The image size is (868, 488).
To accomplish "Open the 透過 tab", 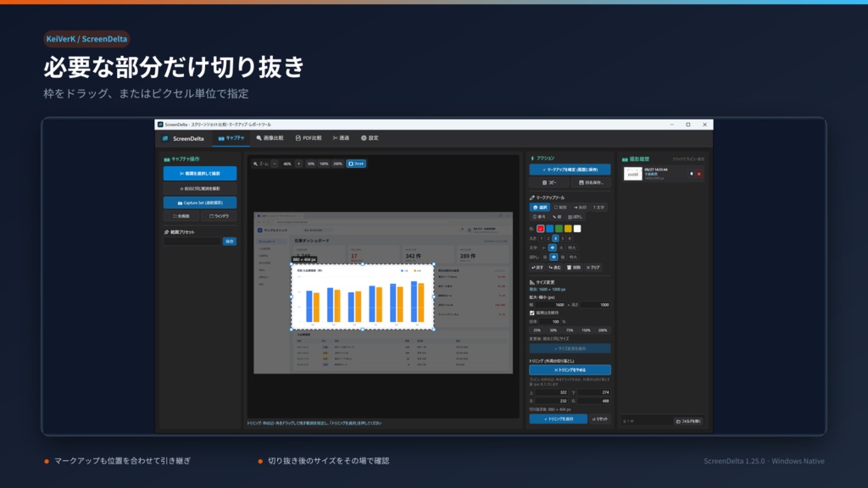I will (341, 138).
